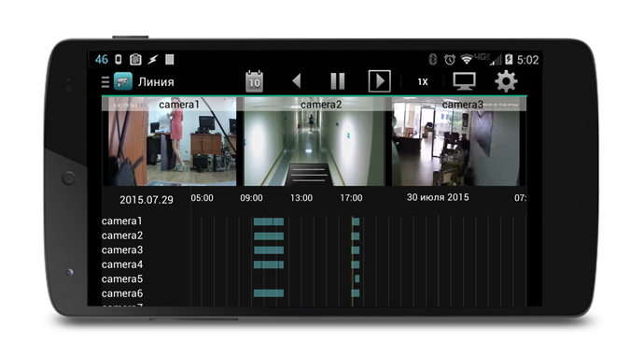This screenshot has height=357, width=644.
Task: Open settings gear icon
Action: (506, 81)
